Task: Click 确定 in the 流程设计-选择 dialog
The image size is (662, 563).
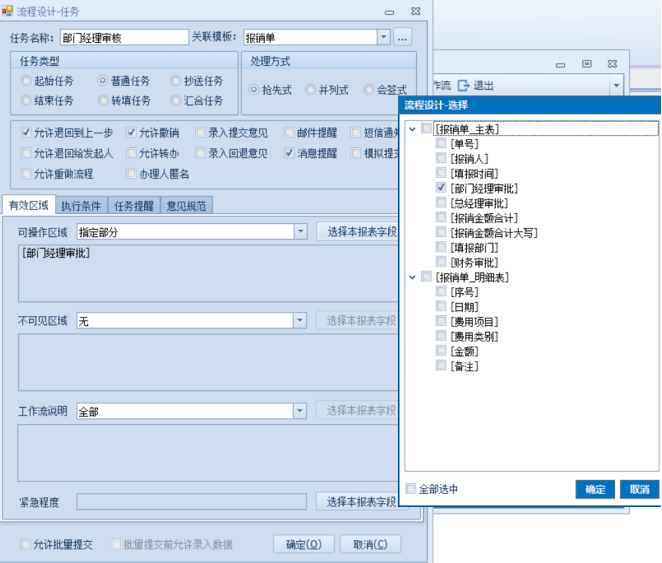Action: pos(595,489)
